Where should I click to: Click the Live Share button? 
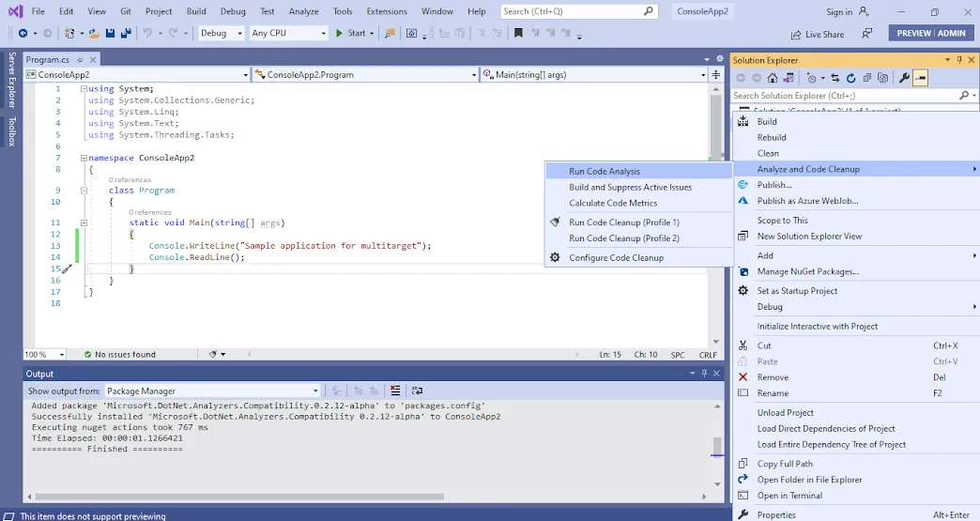[818, 35]
